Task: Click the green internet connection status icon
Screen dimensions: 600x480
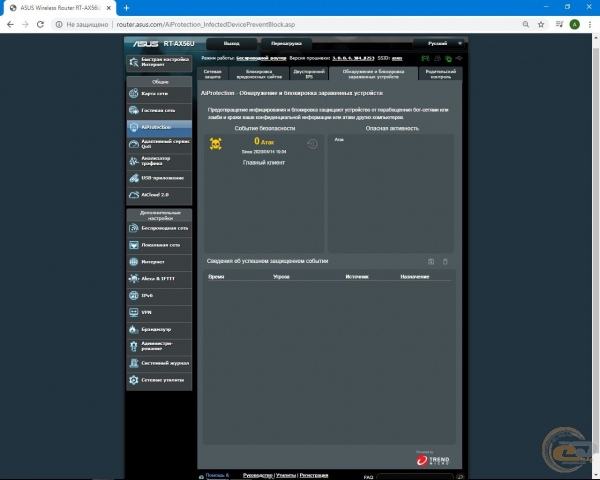Action: coord(448,59)
